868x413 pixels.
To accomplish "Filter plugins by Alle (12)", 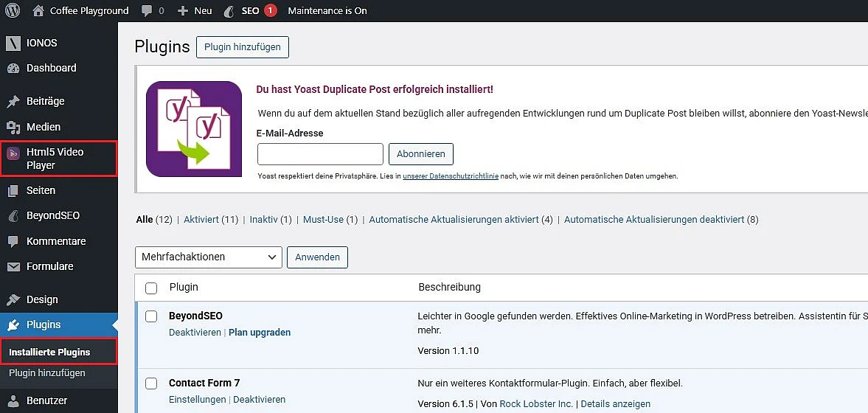I will pyautogui.click(x=154, y=219).
